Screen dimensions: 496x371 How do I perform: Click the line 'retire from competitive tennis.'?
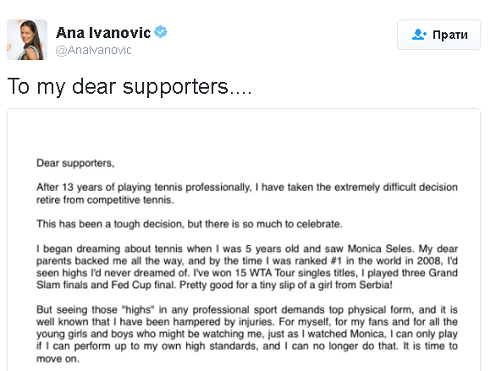[x=105, y=200]
